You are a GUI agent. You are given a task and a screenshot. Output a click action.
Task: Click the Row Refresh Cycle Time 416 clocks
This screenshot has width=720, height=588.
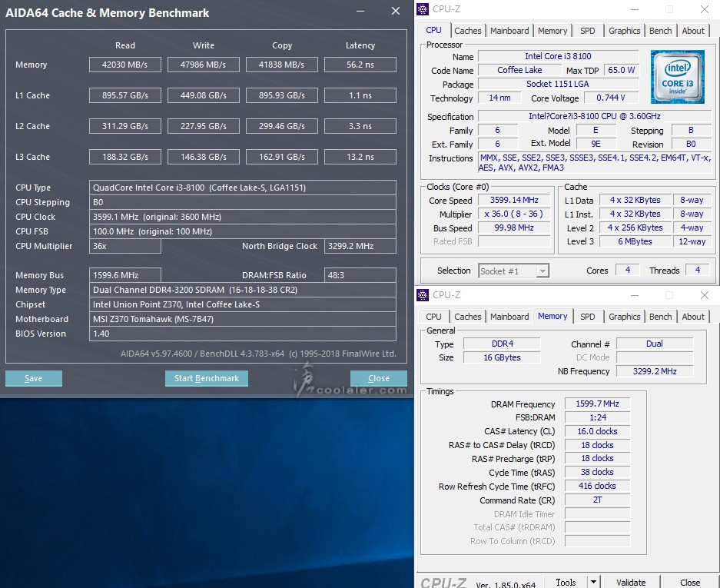coord(597,486)
